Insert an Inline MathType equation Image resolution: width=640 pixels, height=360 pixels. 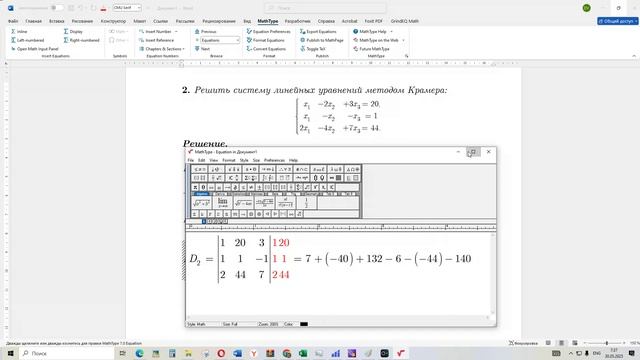[19, 31]
